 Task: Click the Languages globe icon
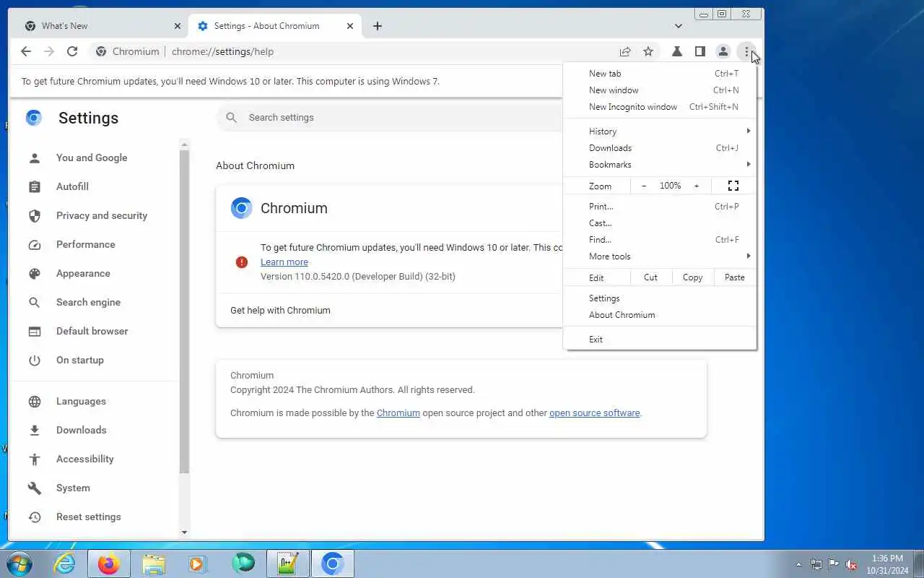coord(35,401)
